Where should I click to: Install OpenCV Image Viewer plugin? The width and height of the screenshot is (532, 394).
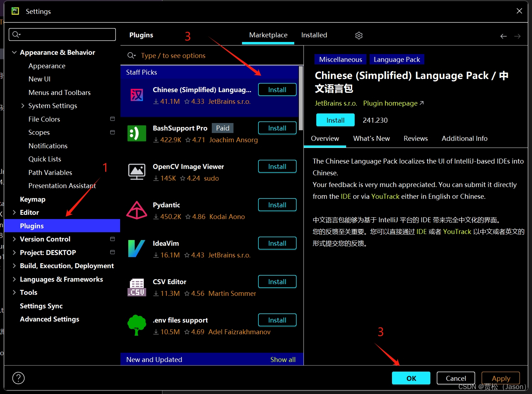click(x=277, y=166)
